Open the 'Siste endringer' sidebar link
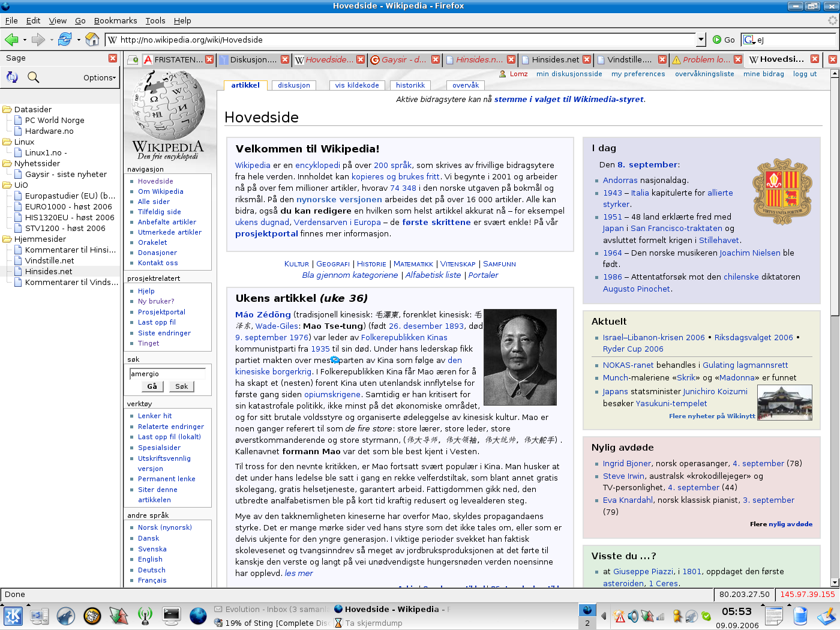Screen dimensions: 840x630 tap(164, 333)
